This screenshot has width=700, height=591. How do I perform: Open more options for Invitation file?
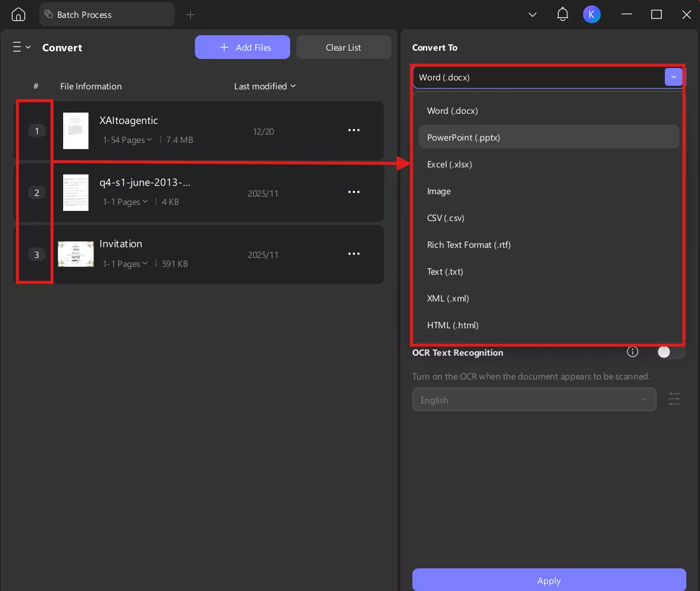point(354,254)
